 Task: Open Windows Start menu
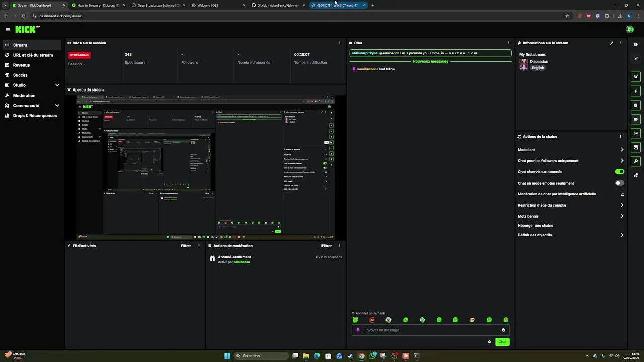click(x=227, y=356)
